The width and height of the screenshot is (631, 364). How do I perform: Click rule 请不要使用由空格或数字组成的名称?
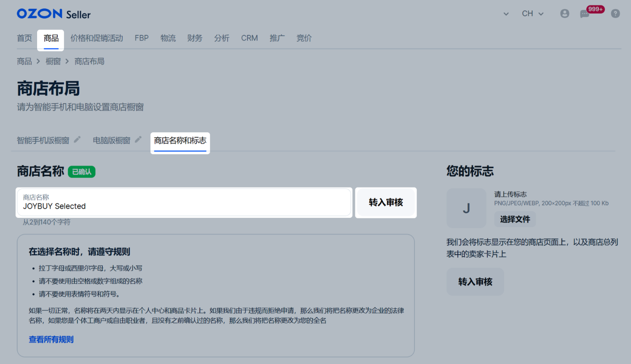[x=91, y=281]
